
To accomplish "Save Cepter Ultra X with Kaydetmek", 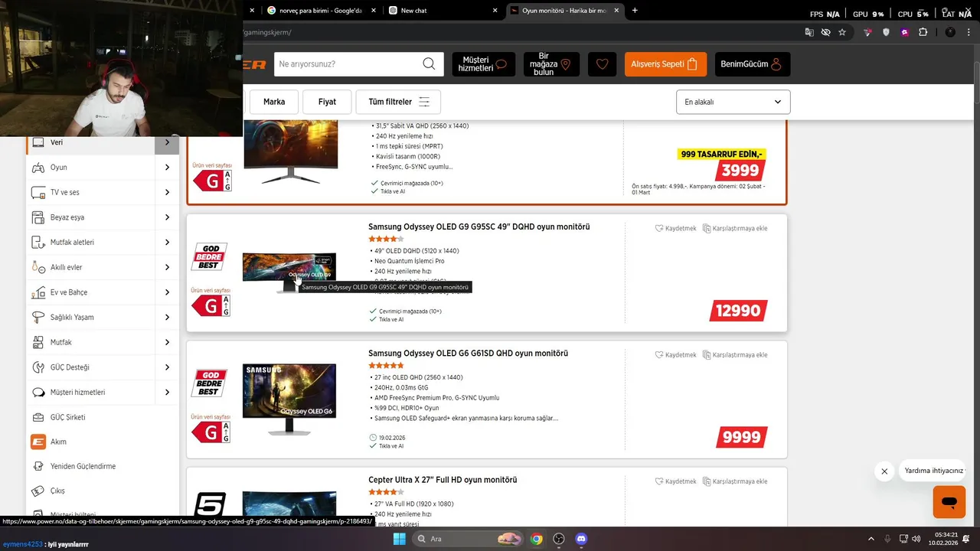I will coord(676,481).
